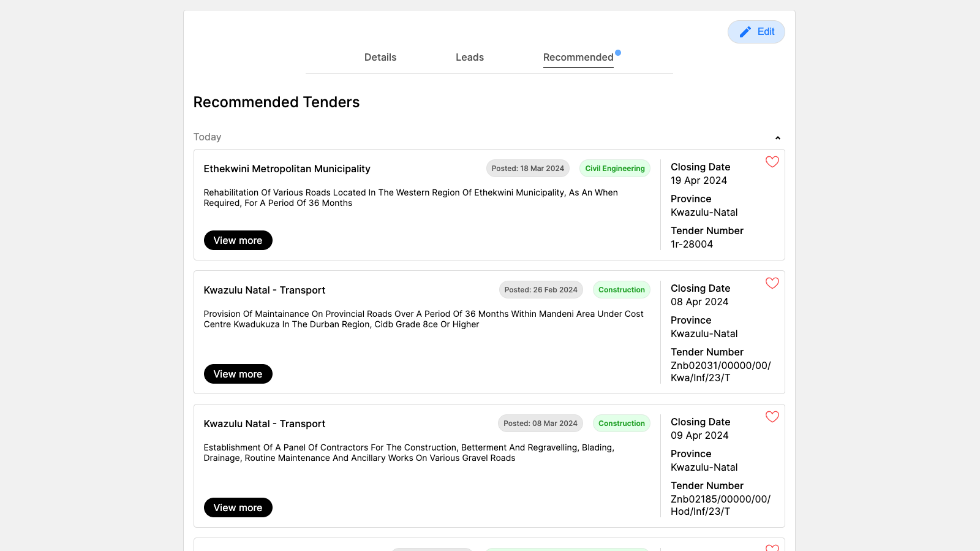Favorite the tender closing 09 Apr 2024
980x551 pixels.
pos(772,417)
